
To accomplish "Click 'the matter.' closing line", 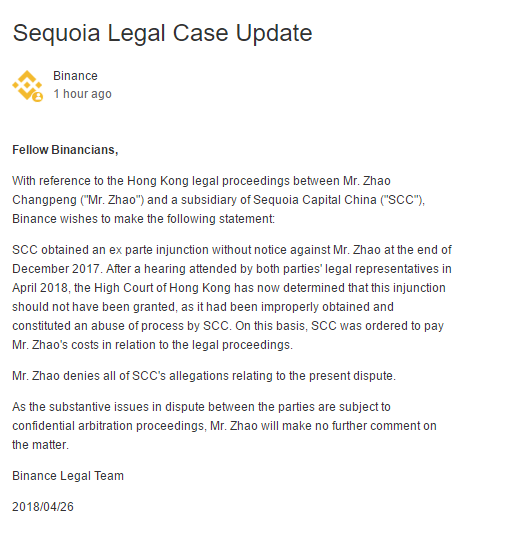I will coord(40,445).
